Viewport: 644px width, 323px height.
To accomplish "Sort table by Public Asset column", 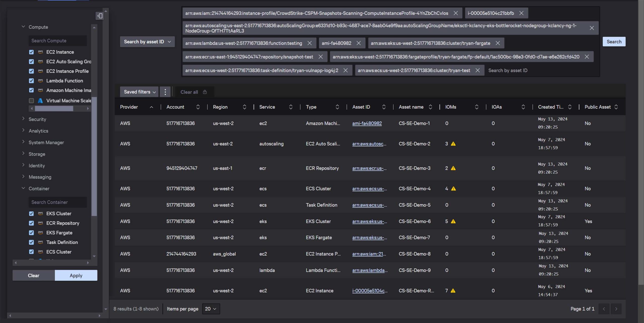I will [x=616, y=107].
